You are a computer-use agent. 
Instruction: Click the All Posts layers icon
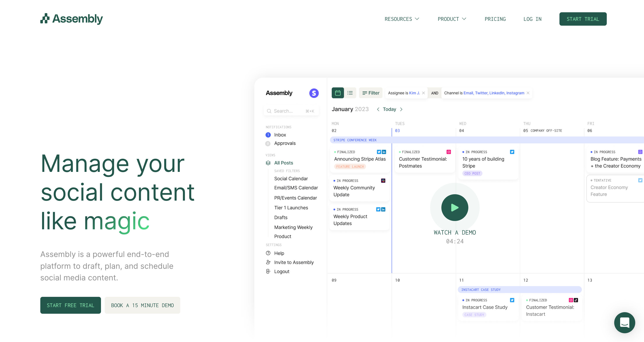(x=268, y=163)
